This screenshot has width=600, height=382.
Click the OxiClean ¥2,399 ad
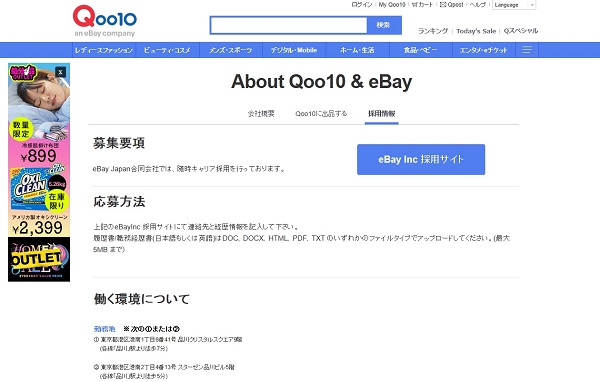39,201
